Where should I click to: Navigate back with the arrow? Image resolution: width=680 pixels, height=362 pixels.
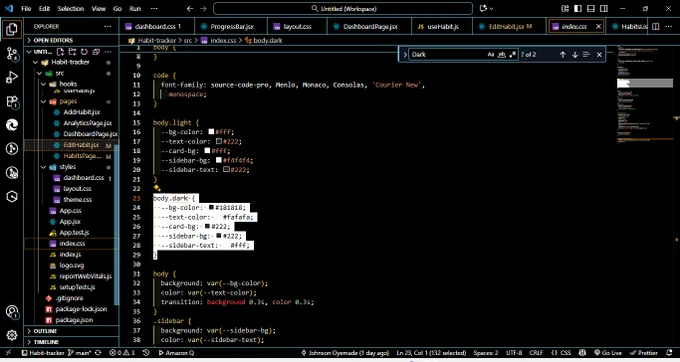point(190,8)
